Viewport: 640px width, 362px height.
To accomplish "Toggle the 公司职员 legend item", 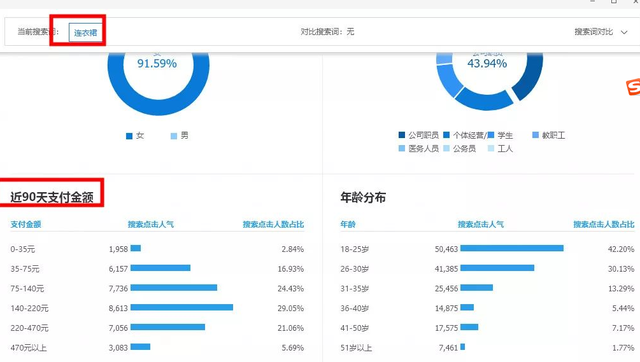I will coord(418,135).
